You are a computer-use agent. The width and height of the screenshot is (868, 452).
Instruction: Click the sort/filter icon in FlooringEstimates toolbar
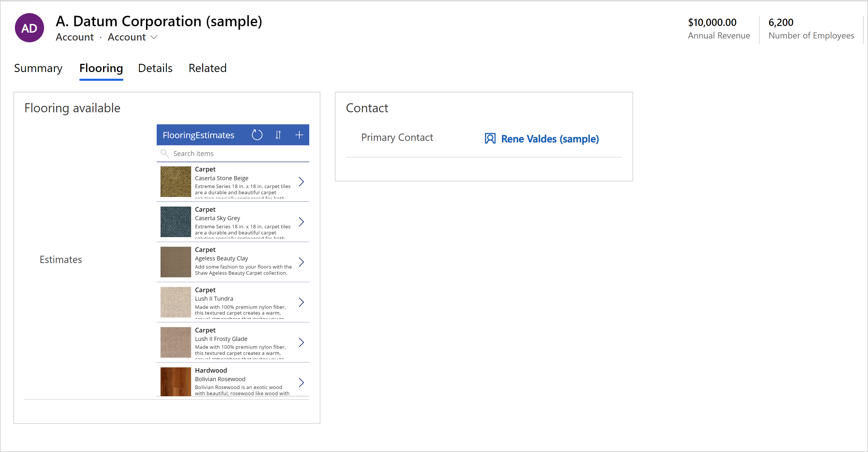(278, 134)
